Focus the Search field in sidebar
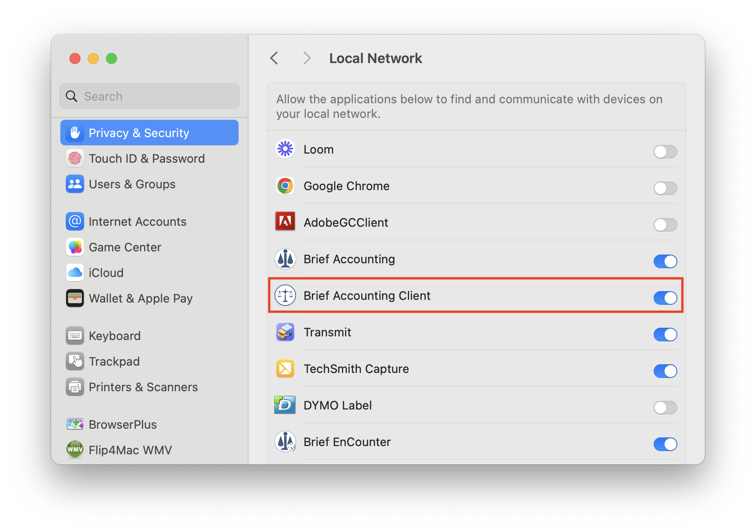 coord(149,96)
